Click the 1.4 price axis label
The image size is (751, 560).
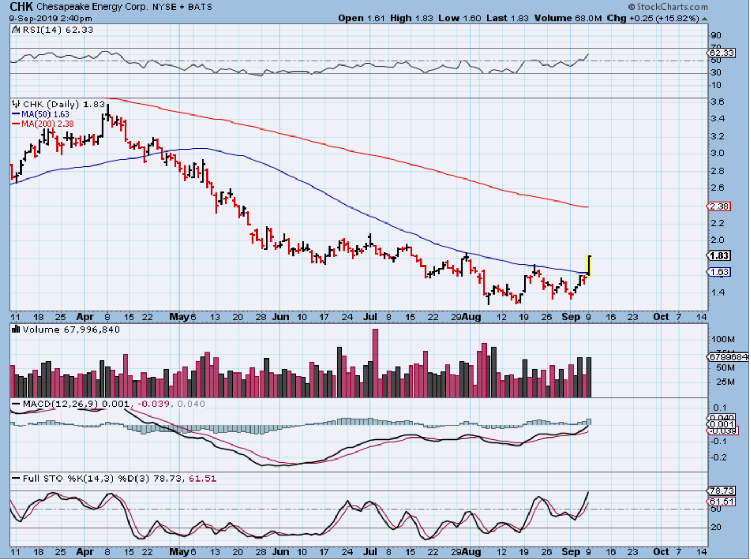(x=717, y=292)
